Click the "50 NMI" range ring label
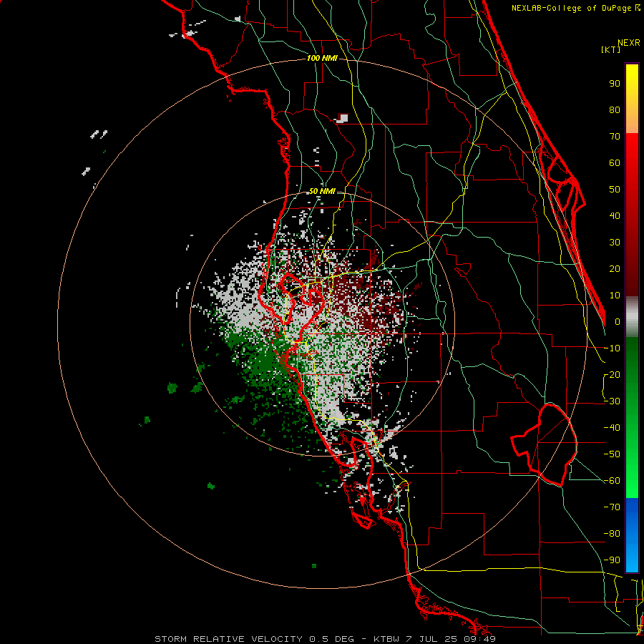Image resolution: width=644 pixels, height=644 pixels. 322,191
